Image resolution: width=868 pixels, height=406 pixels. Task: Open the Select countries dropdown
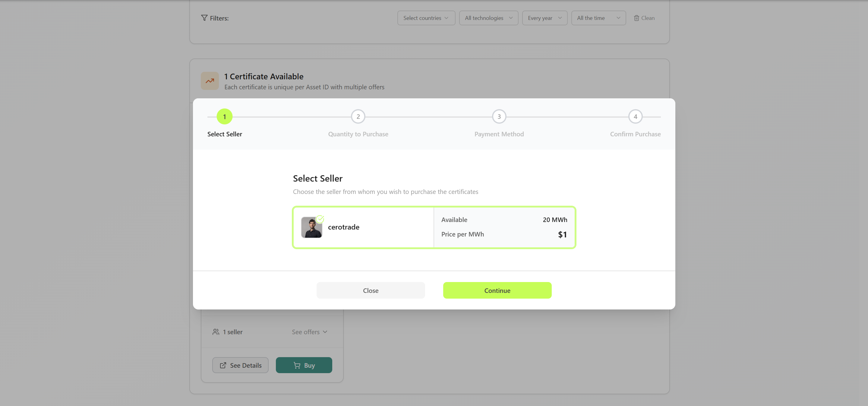(x=426, y=18)
